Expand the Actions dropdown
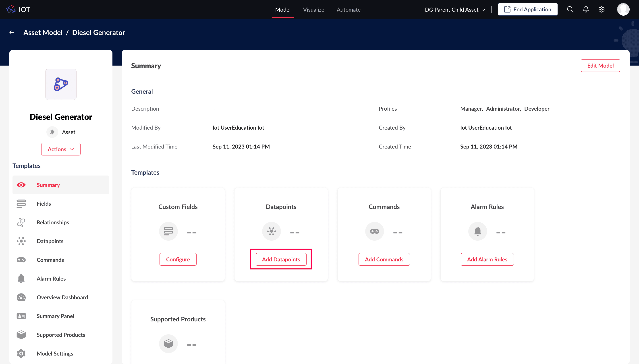Image resolution: width=639 pixels, height=364 pixels. tap(61, 149)
